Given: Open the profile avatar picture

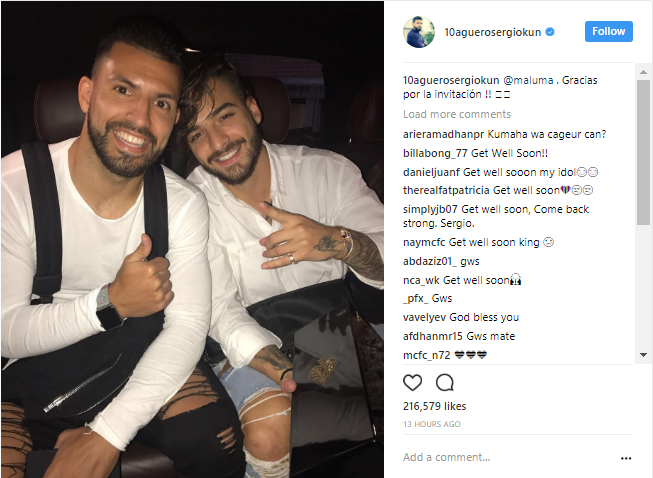Looking at the screenshot, I should (419, 32).
